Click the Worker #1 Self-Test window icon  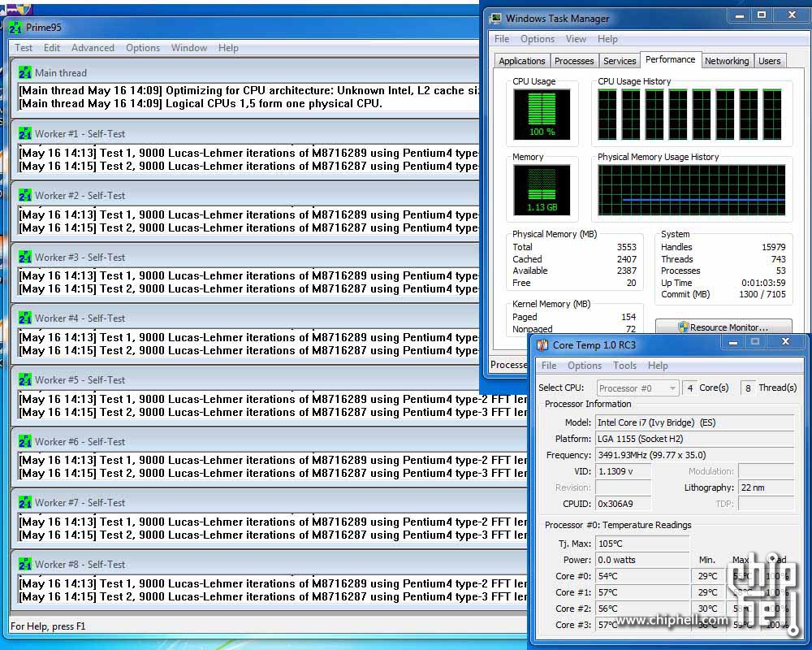tap(25, 134)
